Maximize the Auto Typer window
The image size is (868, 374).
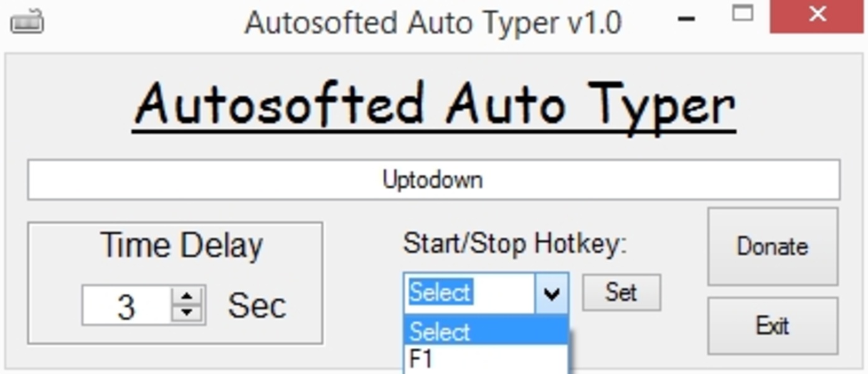742,14
